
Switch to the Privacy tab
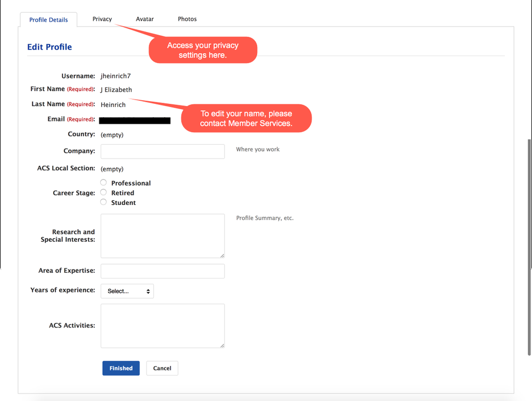click(102, 19)
